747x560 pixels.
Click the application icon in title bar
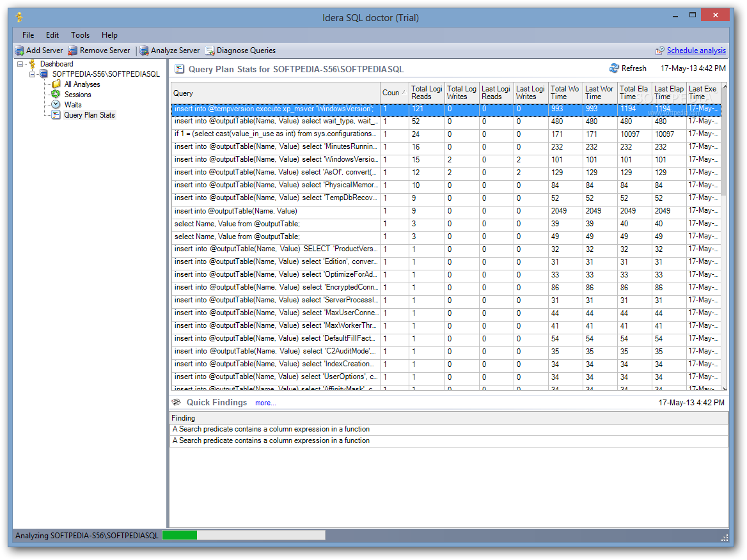[19, 18]
